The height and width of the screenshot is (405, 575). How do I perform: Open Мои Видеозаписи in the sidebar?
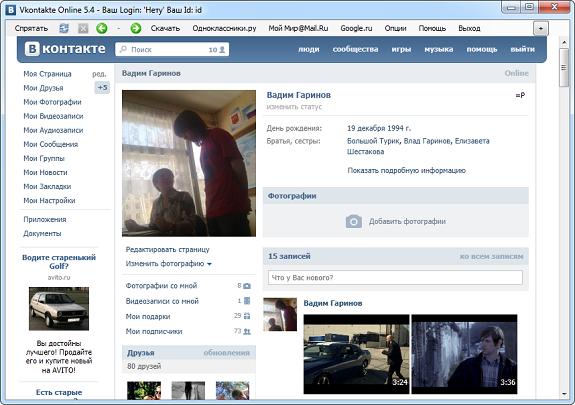click(x=53, y=116)
